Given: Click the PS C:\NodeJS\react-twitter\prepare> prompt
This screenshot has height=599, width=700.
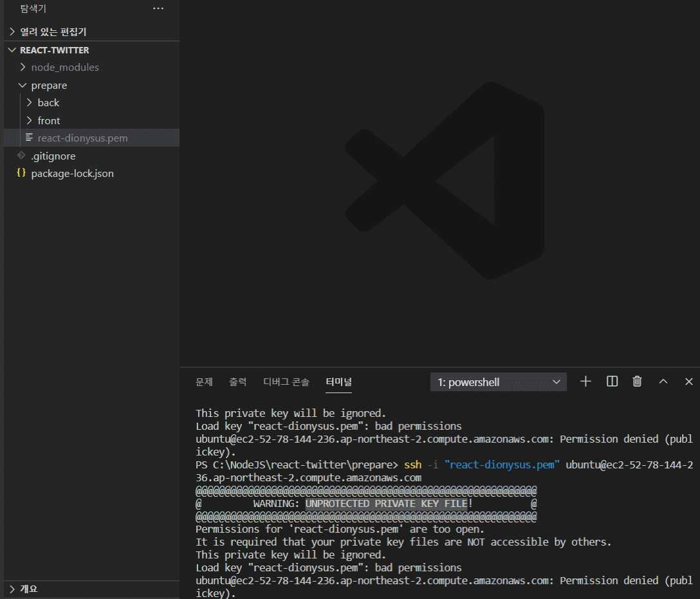Looking at the screenshot, I should pyautogui.click(x=297, y=465).
